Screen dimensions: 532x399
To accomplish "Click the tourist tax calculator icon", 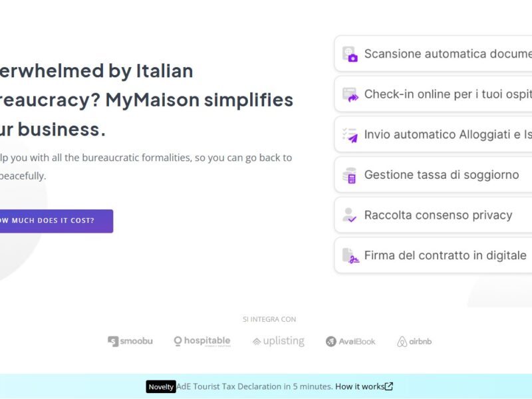I will (350, 176).
